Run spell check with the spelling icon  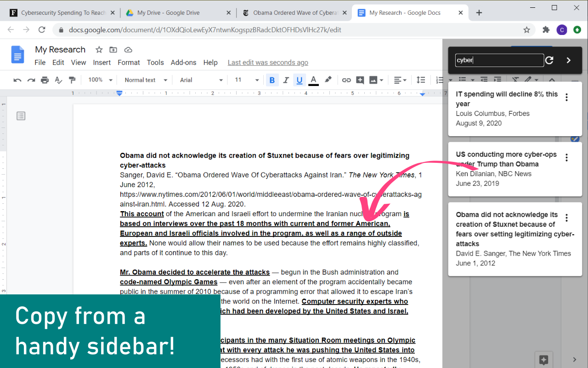[x=58, y=80]
